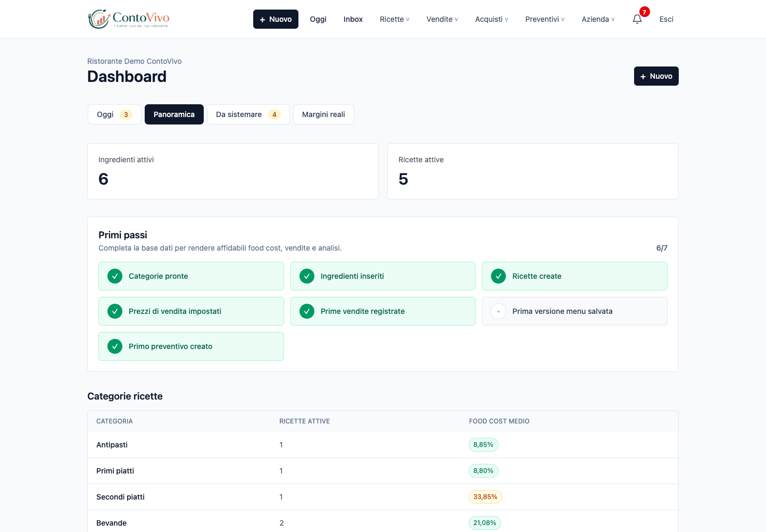The height and width of the screenshot is (532, 766).
Task: Switch to the Oggi tab with 3 badge
Action: point(114,114)
